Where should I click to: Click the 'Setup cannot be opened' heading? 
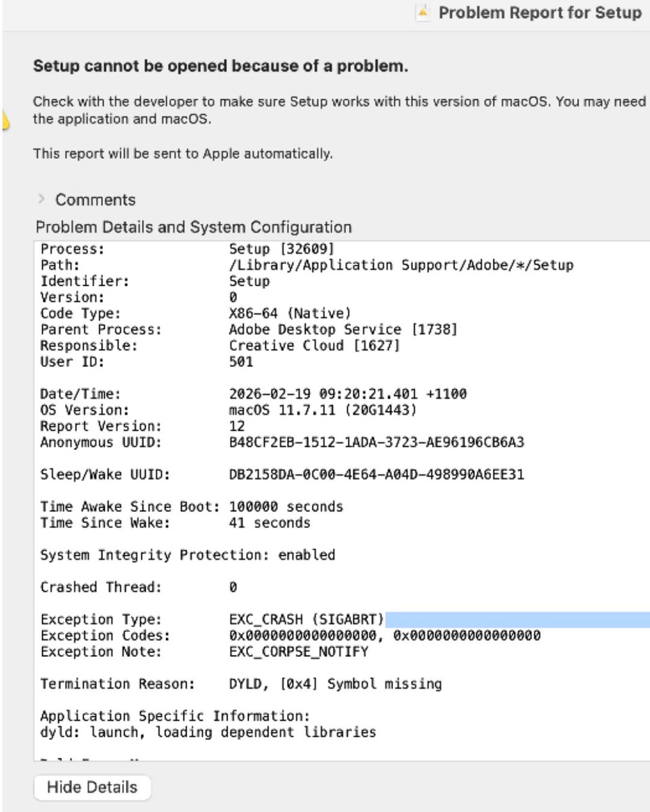pos(221,67)
